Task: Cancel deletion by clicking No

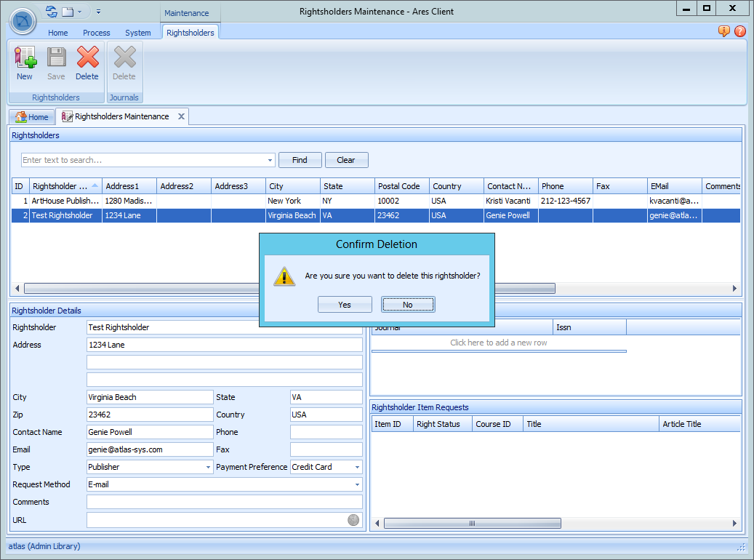Action: click(408, 305)
